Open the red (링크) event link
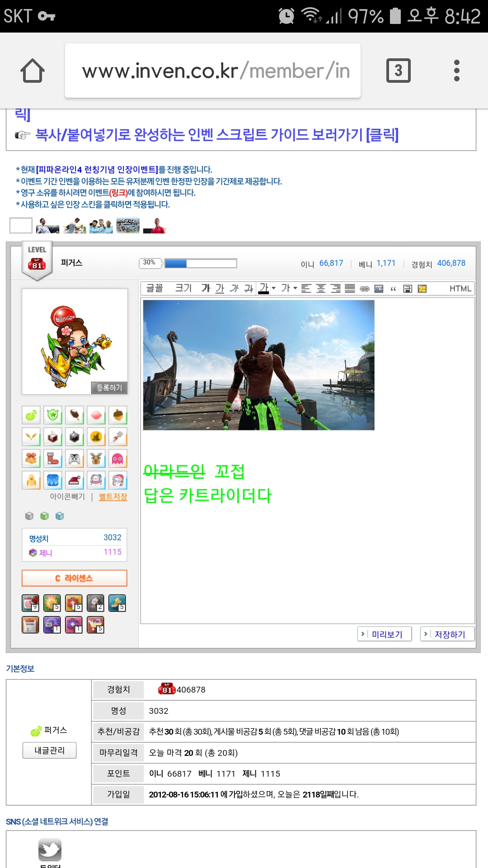 118,193
